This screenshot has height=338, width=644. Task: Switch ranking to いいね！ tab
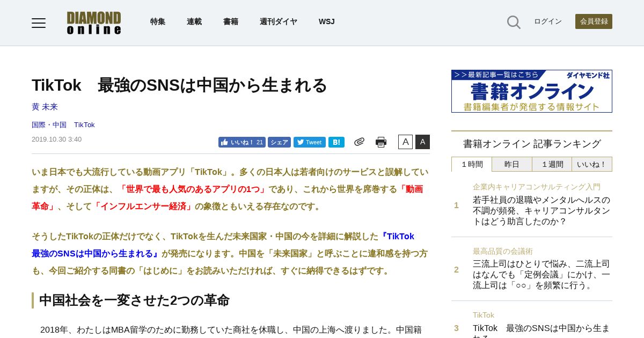click(592, 164)
